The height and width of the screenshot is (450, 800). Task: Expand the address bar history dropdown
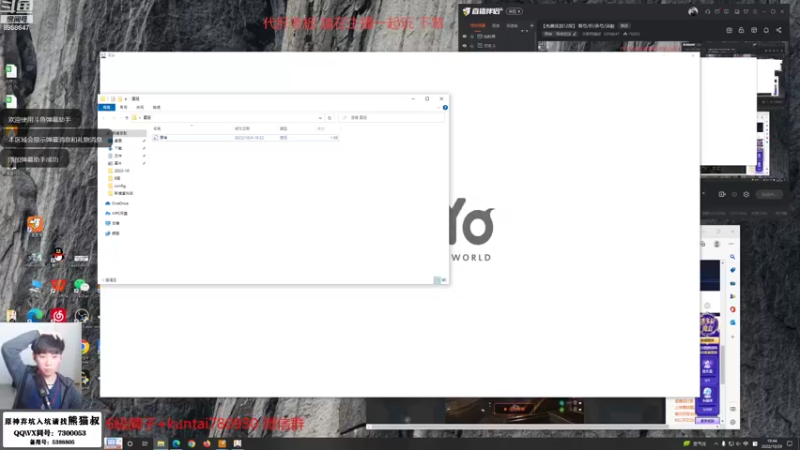pos(320,118)
